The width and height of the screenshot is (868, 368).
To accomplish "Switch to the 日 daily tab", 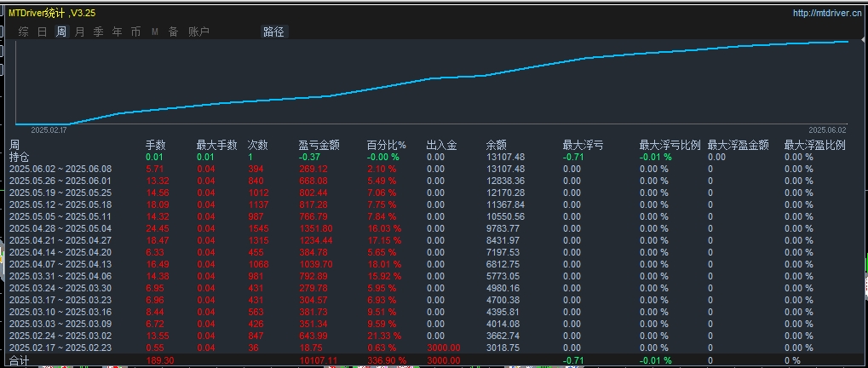I will [x=42, y=32].
